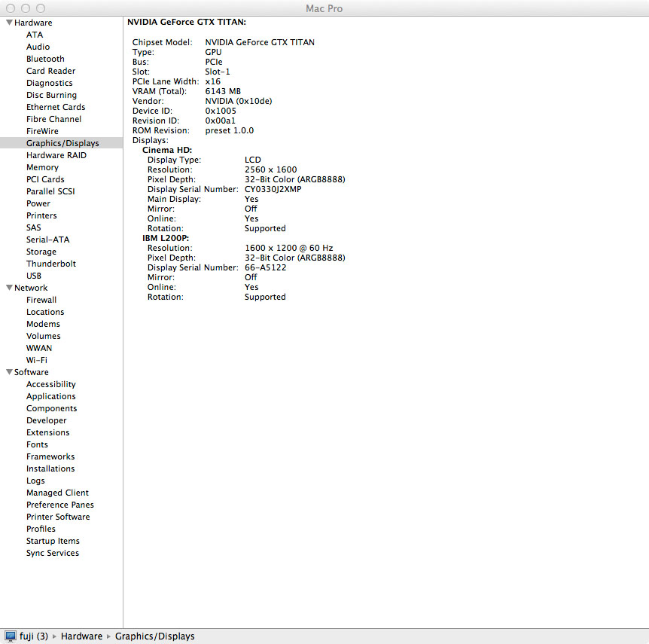Select Thunderbolt in the sidebar
The image size is (649, 644).
51,264
